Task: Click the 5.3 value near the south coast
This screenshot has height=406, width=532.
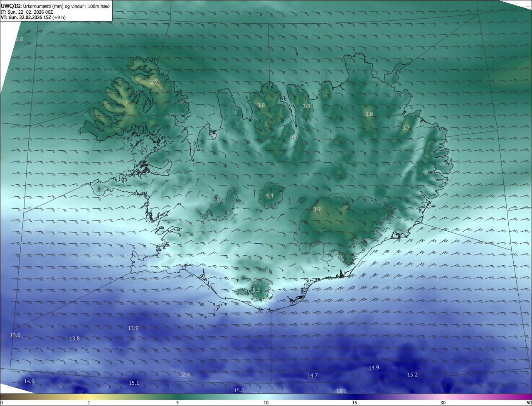Action: tap(256, 290)
